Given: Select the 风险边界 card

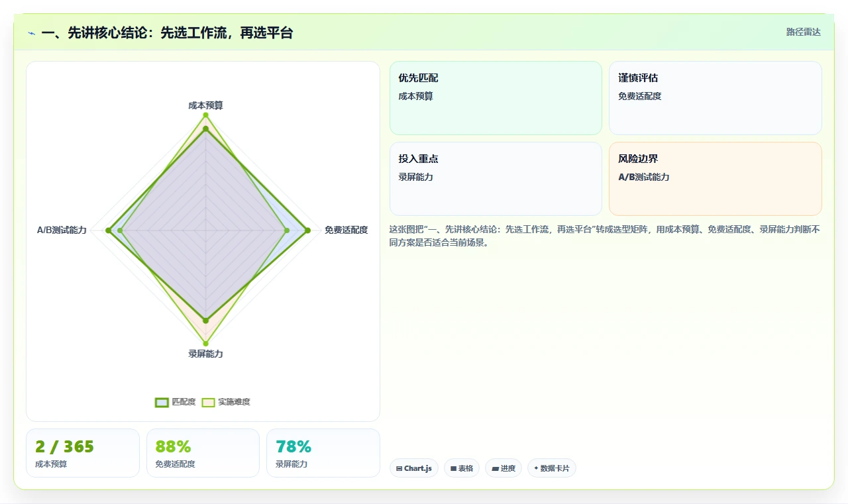Looking at the screenshot, I should tap(715, 179).
